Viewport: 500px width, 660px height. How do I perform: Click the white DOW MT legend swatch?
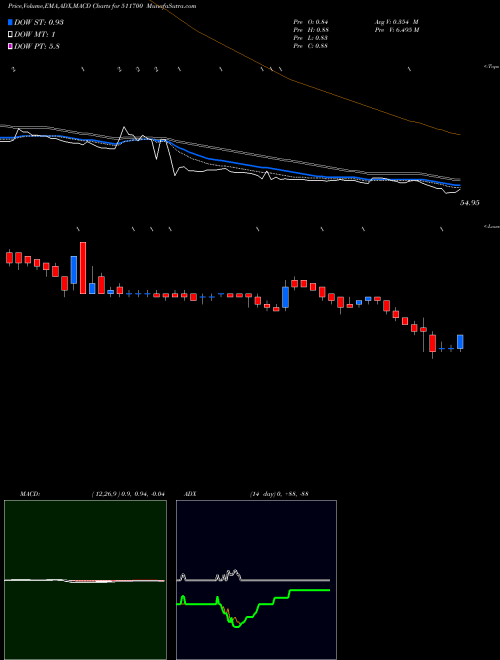(10, 35)
